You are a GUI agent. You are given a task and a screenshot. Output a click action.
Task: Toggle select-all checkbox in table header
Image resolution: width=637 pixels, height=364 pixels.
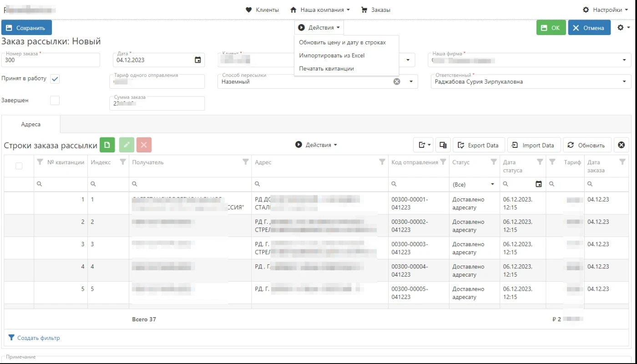tap(19, 166)
